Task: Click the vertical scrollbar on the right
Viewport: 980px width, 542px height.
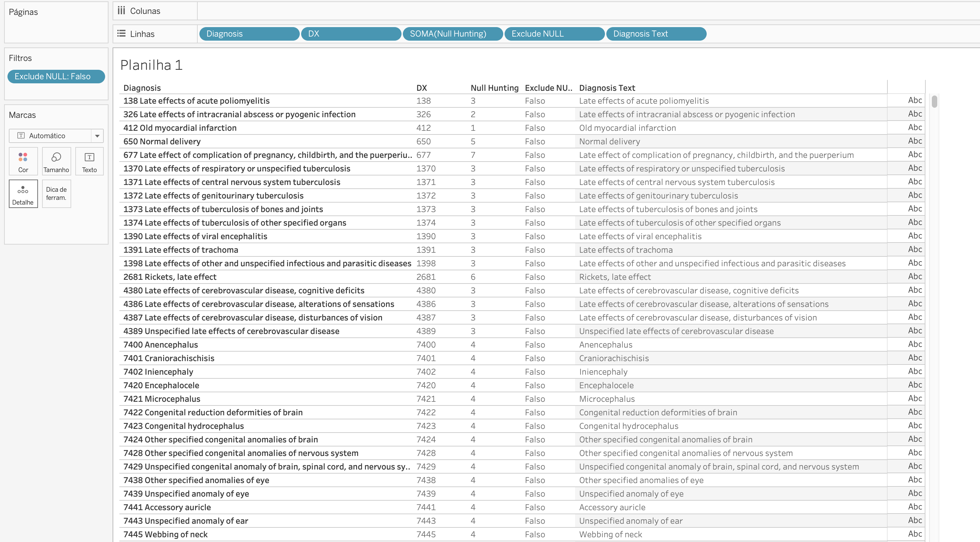Action: click(934, 102)
